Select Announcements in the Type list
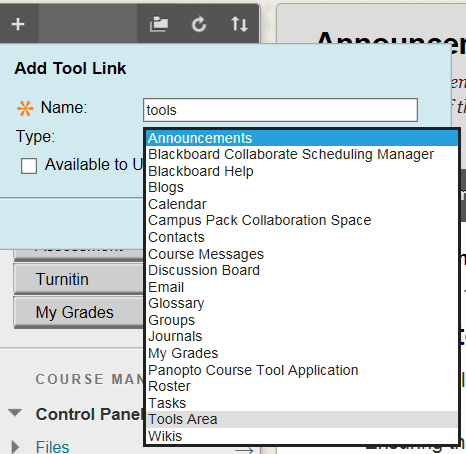 tap(302, 138)
